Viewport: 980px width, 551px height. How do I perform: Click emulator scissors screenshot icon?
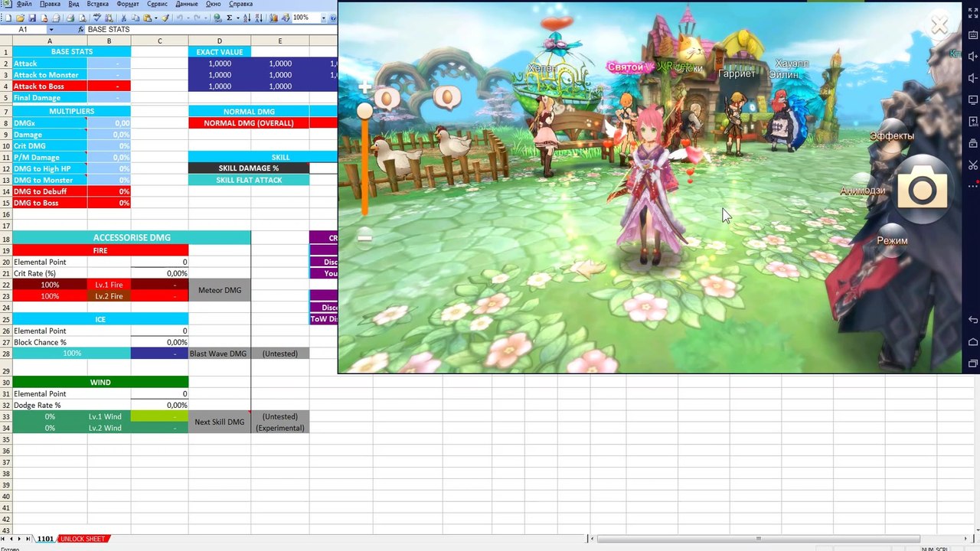pos(972,165)
